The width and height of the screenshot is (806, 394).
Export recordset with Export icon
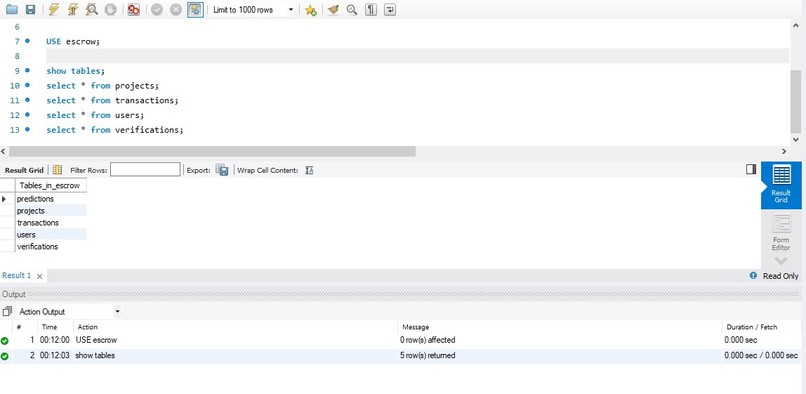pyautogui.click(x=222, y=170)
